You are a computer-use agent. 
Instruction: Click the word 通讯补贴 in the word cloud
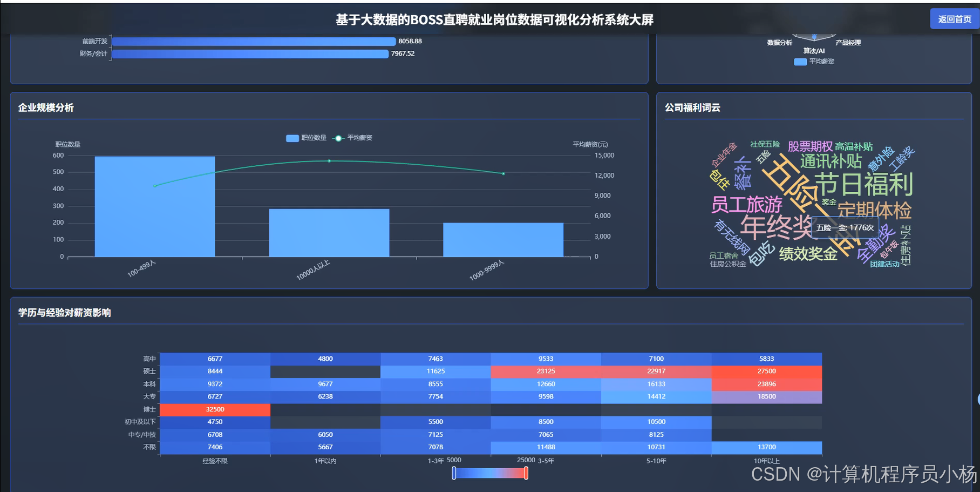[831, 161]
